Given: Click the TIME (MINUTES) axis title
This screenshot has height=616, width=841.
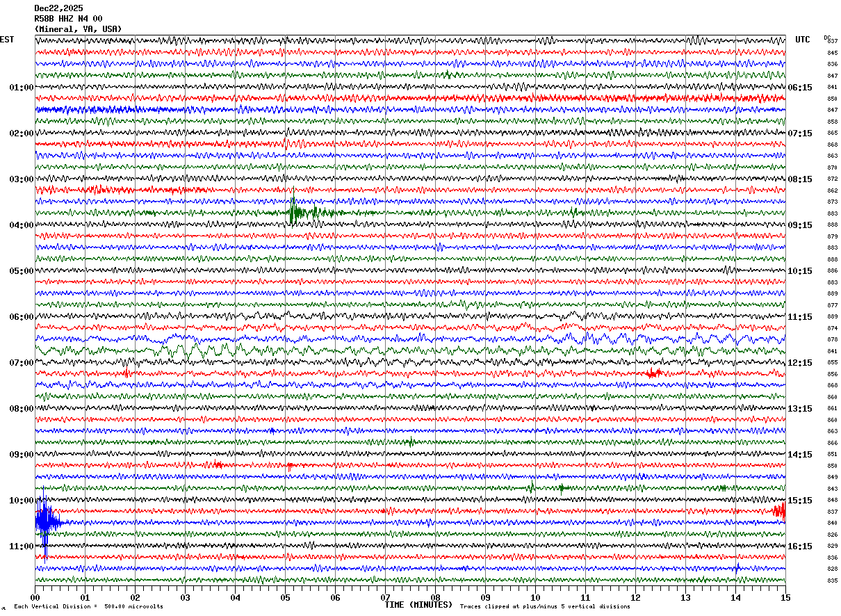Looking at the screenshot, I should click(418, 605).
